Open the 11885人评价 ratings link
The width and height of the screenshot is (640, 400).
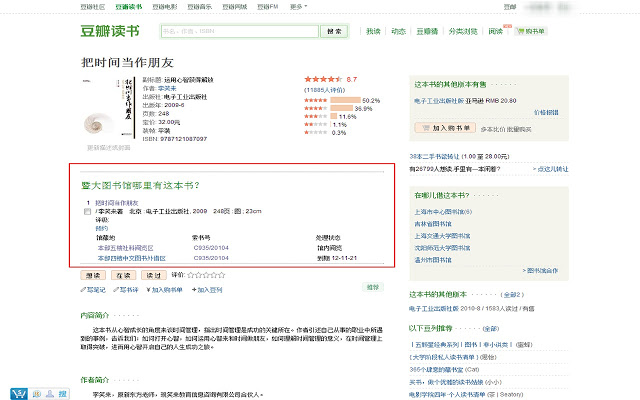point(324,90)
